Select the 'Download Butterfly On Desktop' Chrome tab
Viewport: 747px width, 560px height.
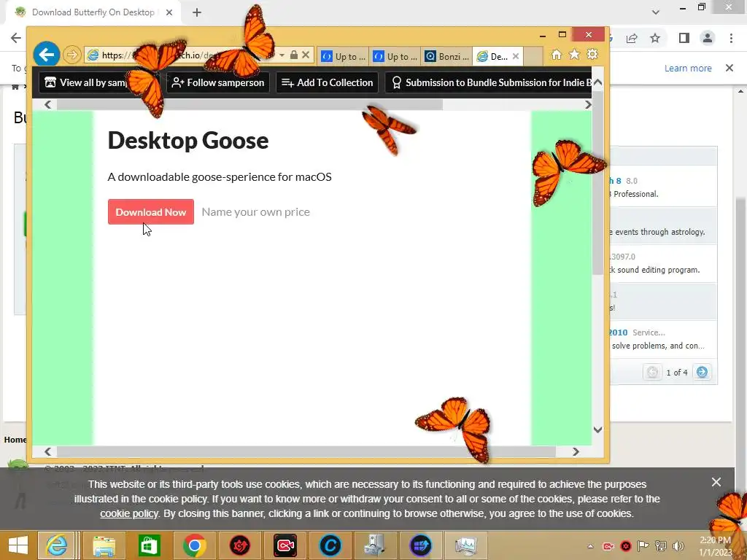93,12
